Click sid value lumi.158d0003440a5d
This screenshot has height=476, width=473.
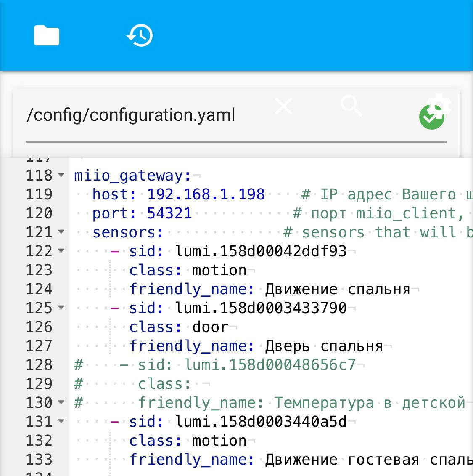click(261, 422)
